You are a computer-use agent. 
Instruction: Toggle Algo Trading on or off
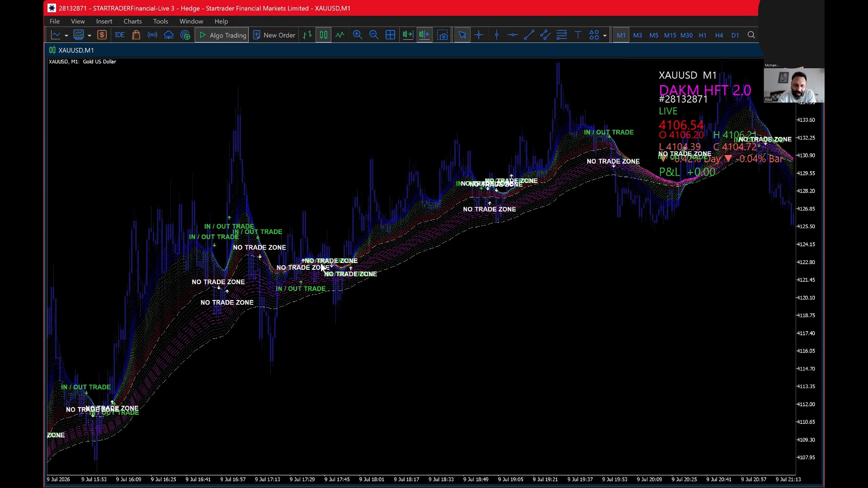coord(222,35)
